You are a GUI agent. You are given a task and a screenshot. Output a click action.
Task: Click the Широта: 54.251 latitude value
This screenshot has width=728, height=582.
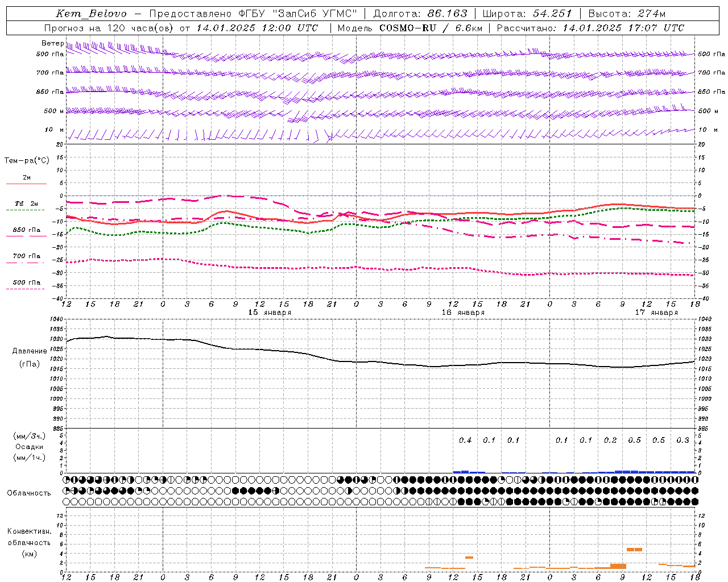coord(527,14)
